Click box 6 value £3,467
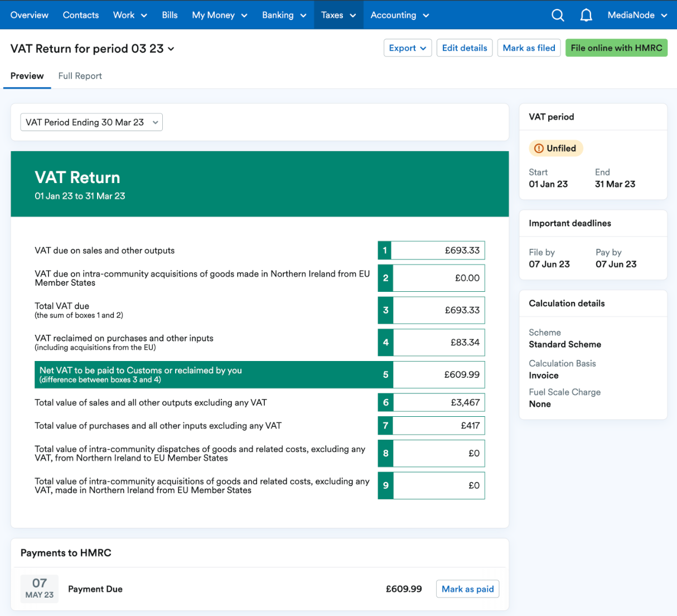Screen dimensions: 677x616 (438, 402)
